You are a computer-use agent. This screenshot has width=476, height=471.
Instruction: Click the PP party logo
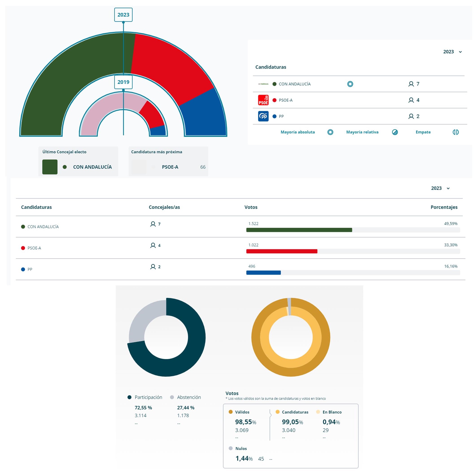click(x=263, y=116)
